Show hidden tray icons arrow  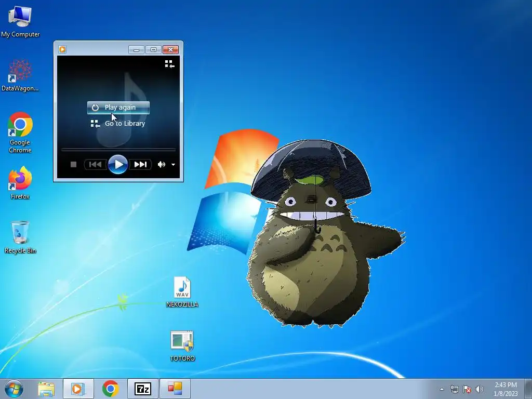(442, 389)
